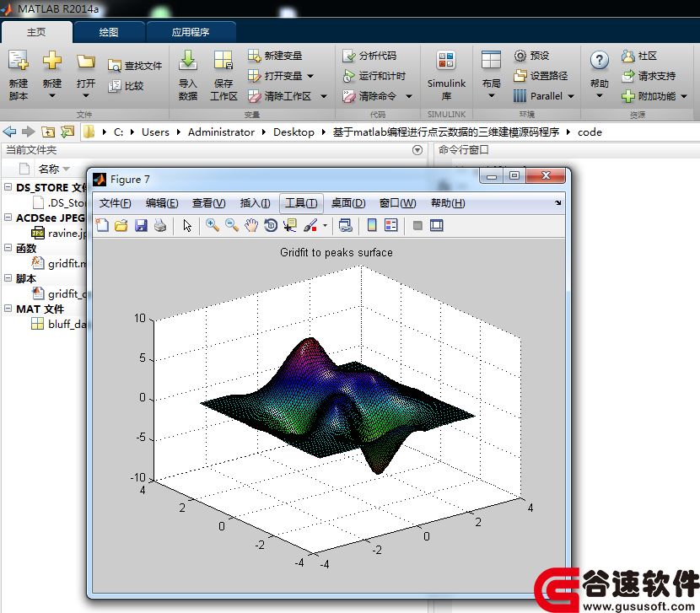
Task: Select the Zoom Out tool in Figure 7
Action: pos(232,225)
